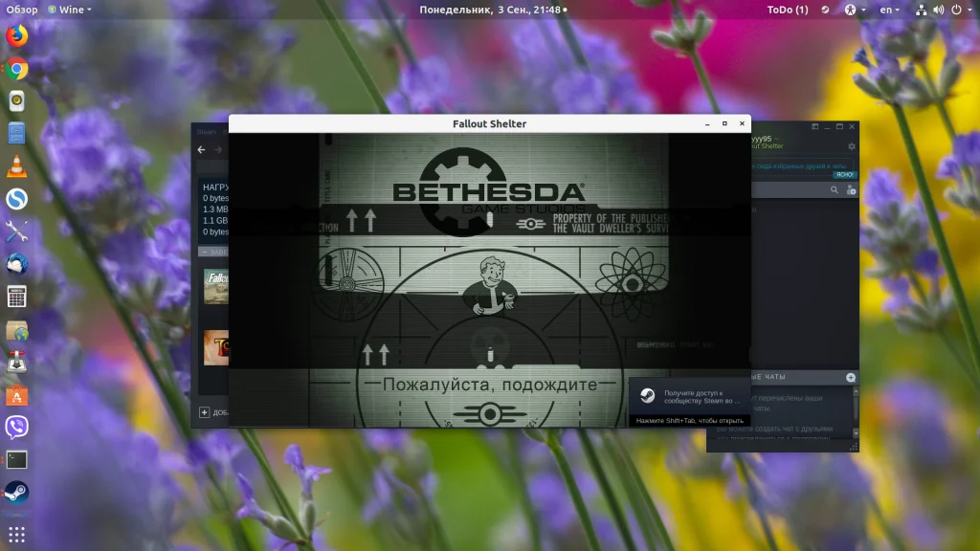The image size is (980, 551).
Task: Click the group chats scrollbar down arrow
Action: point(856,433)
